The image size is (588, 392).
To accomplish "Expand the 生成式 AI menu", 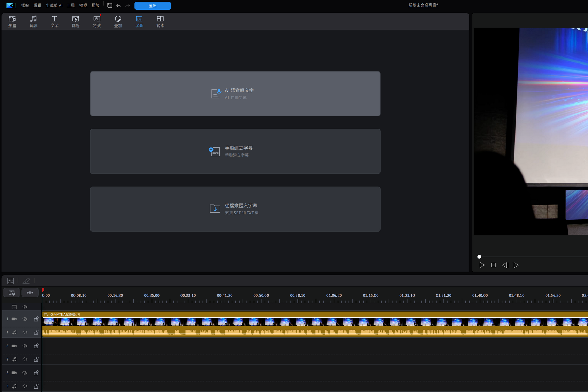I will tap(54, 6).
